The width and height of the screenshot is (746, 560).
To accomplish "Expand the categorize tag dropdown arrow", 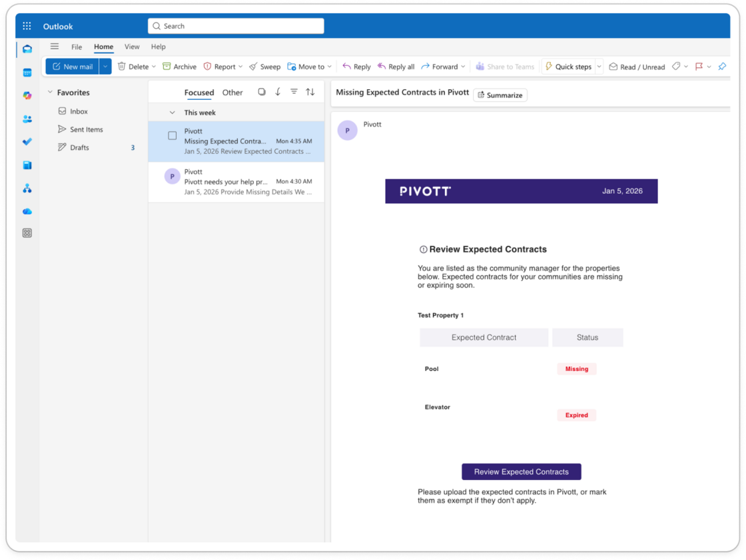I will [x=686, y=67].
